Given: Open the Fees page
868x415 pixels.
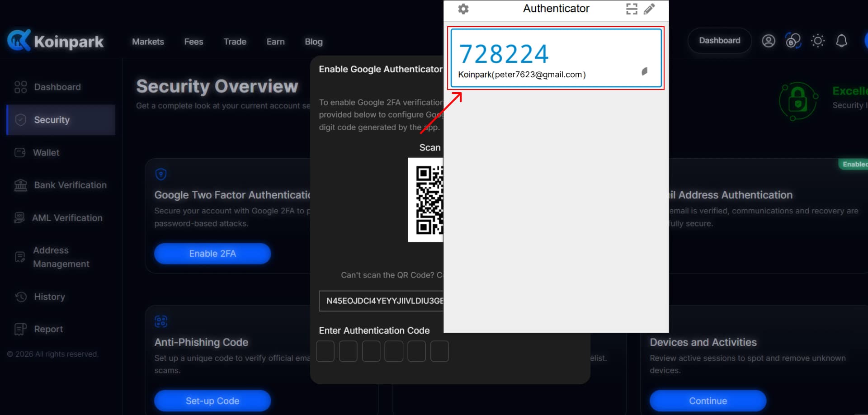Looking at the screenshot, I should pos(193,42).
